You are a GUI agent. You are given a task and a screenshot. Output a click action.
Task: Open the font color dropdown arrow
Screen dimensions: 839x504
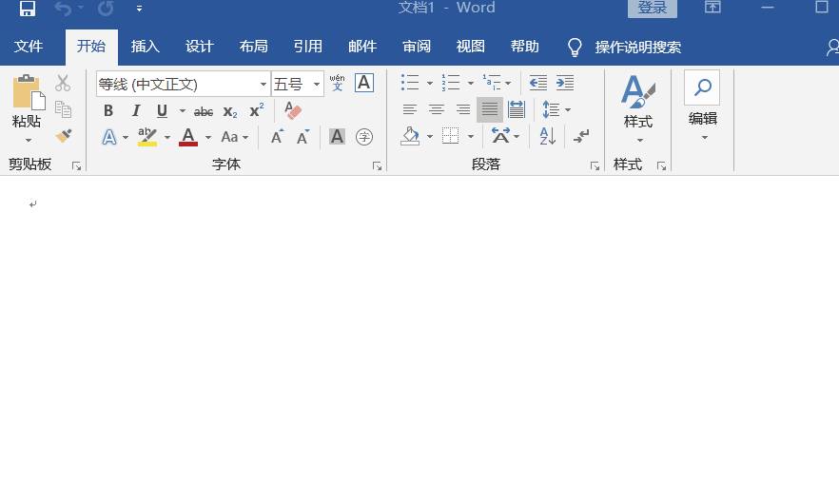tap(208, 138)
